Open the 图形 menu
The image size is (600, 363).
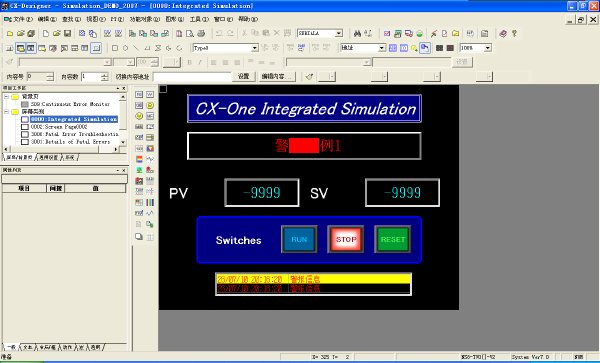pyautogui.click(x=174, y=19)
